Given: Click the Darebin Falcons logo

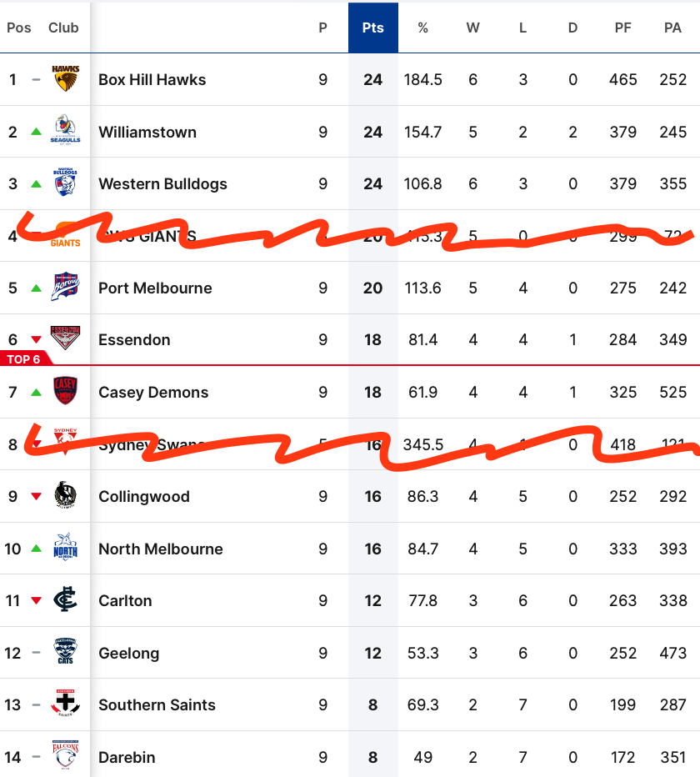Looking at the screenshot, I should tap(65, 754).
